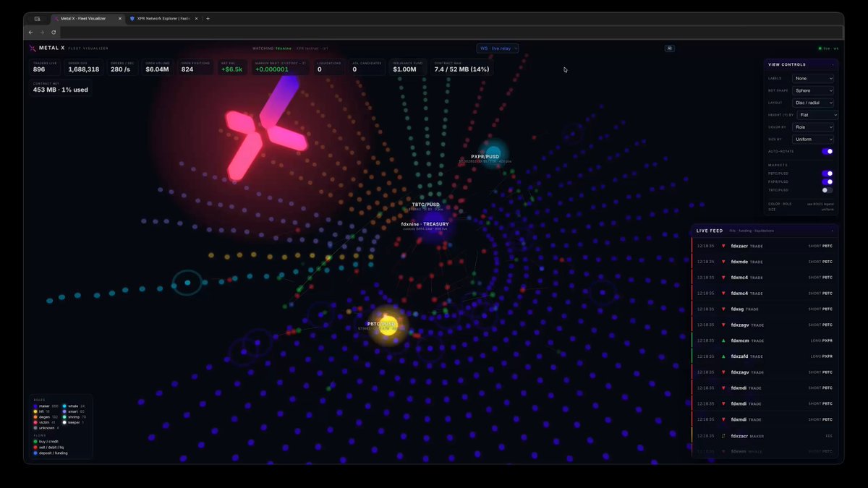Click the small camera icon in the header
This screenshot has height=488, width=868.
tap(670, 48)
